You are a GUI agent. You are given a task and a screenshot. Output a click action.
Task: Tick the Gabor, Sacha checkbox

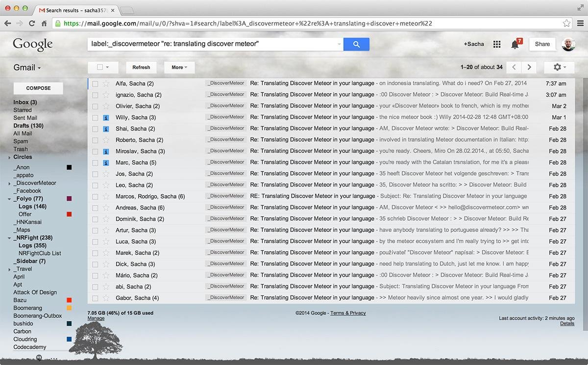(x=95, y=298)
